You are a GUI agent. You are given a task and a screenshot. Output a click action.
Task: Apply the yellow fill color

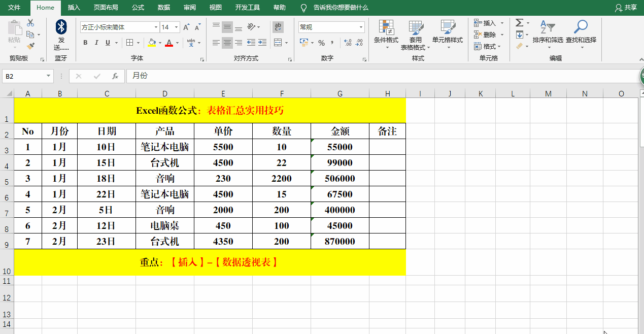pos(152,43)
